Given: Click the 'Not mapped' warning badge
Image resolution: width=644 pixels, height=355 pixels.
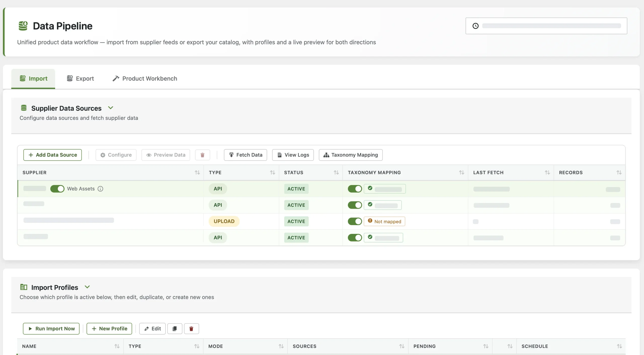Looking at the screenshot, I should 384,221.
